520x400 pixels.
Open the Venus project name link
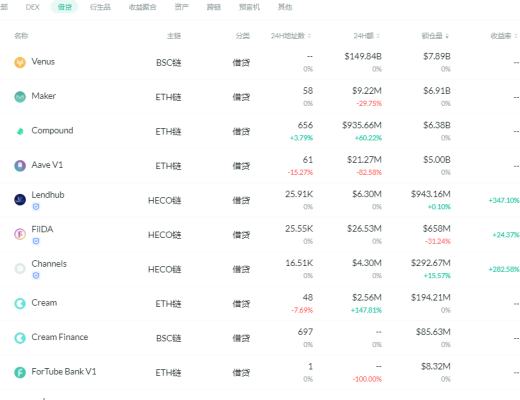pyautogui.click(x=43, y=62)
